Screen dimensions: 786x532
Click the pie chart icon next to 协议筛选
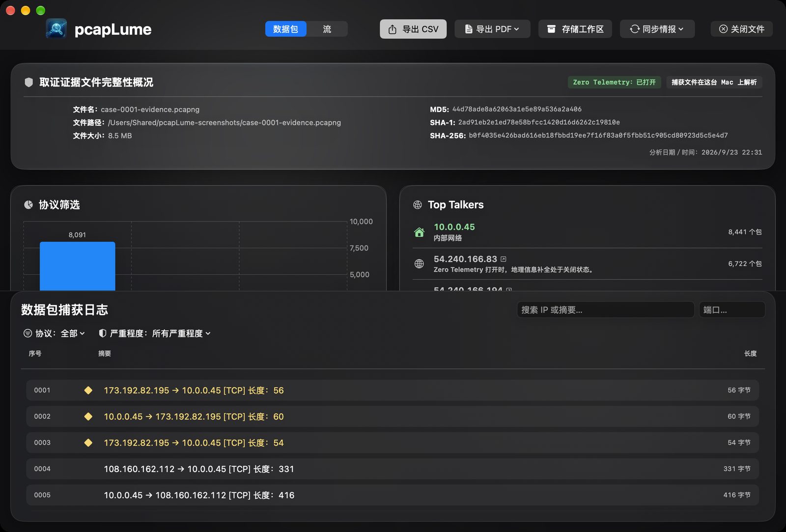(28, 205)
